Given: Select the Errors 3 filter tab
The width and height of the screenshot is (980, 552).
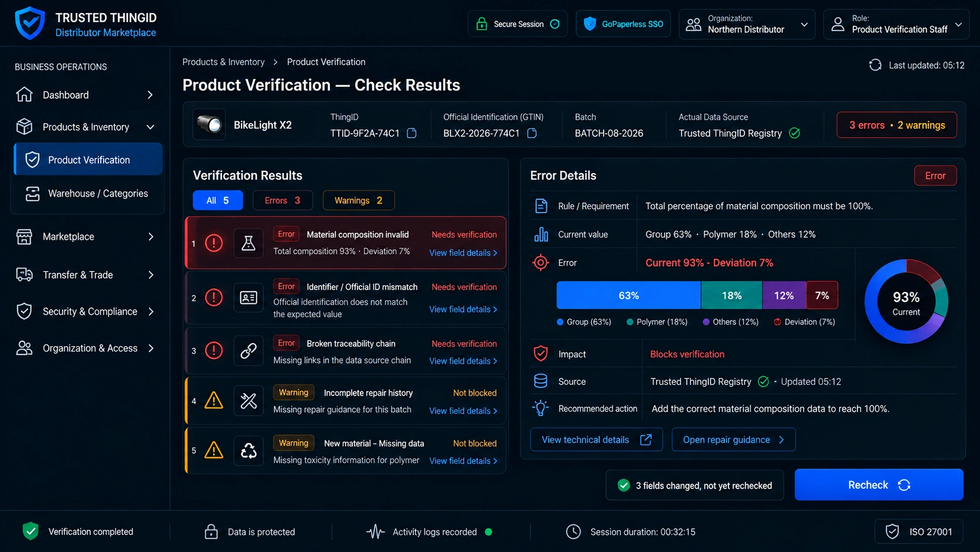Looking at the screenshot, I should (283, 200).
